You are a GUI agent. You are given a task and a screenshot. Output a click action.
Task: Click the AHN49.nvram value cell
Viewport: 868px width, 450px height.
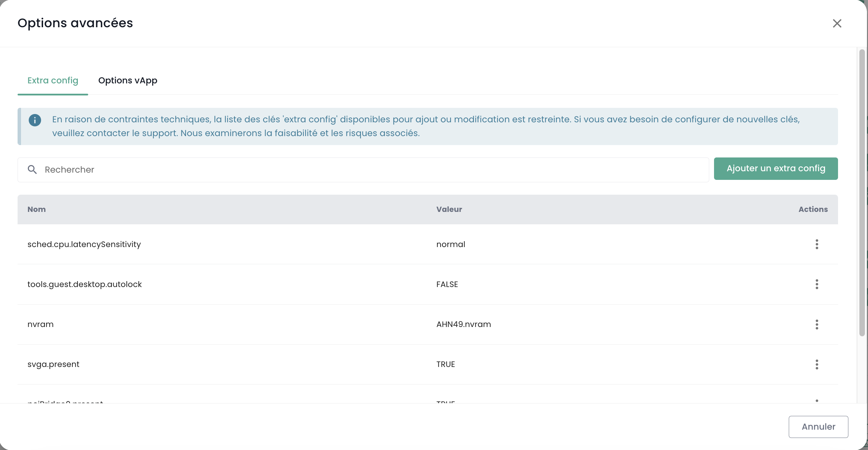(x=463, y=324)
